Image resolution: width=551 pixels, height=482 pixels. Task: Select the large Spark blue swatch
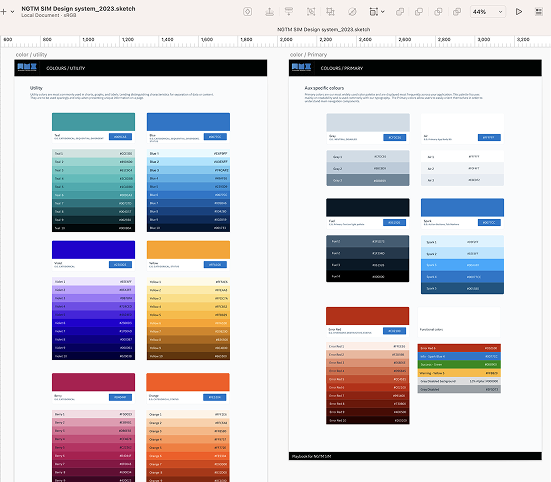coord(462,207)
